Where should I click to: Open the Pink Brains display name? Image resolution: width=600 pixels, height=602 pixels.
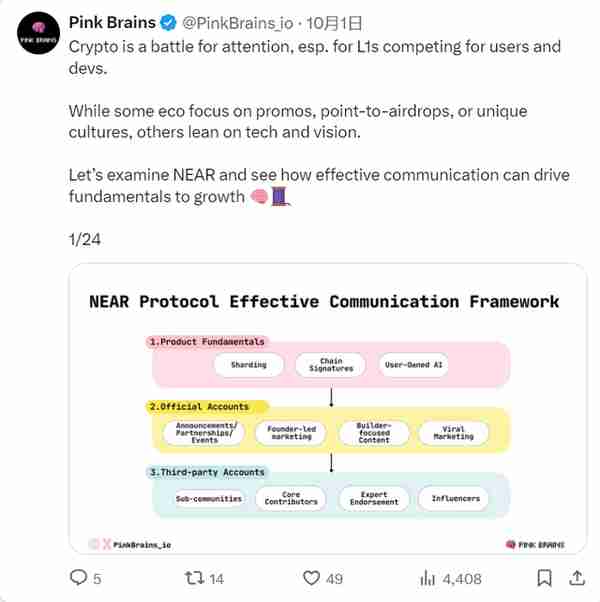pyautogui.click(x=112, y=23)
